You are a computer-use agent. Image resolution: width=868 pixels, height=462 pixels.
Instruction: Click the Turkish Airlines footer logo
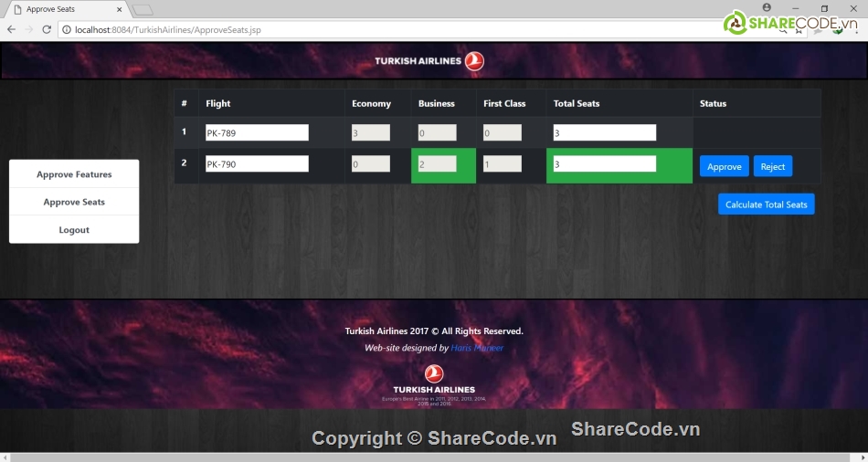(434, 380)
